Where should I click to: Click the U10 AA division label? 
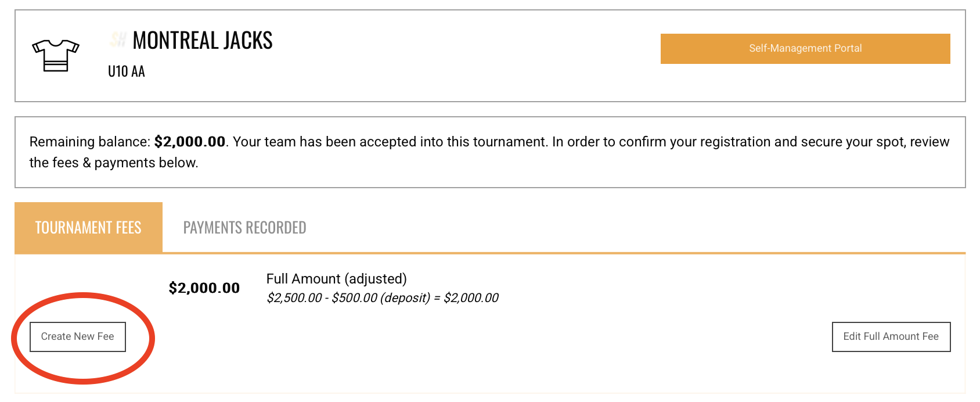click(127, 71)
